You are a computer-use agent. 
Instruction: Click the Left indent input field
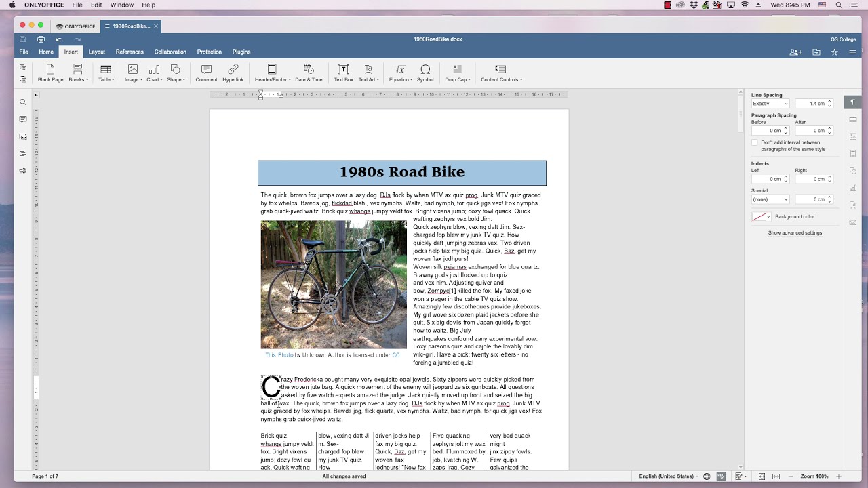770,179
